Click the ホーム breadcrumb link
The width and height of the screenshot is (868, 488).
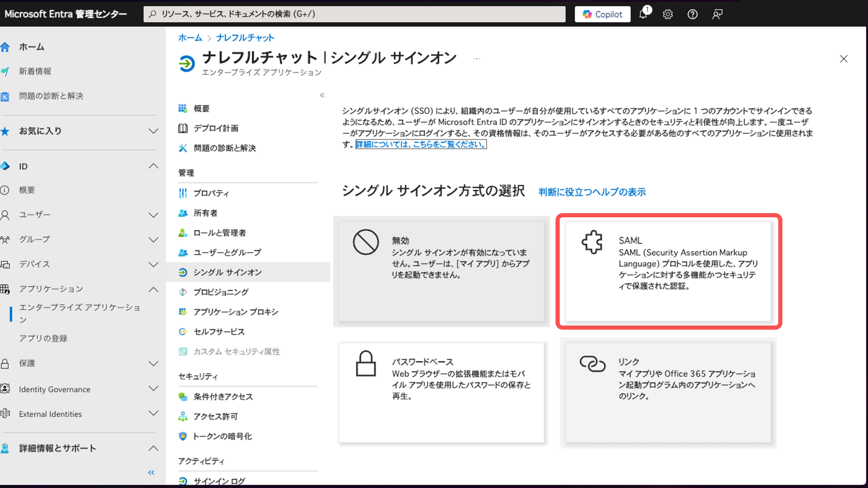tap(190, 38)
